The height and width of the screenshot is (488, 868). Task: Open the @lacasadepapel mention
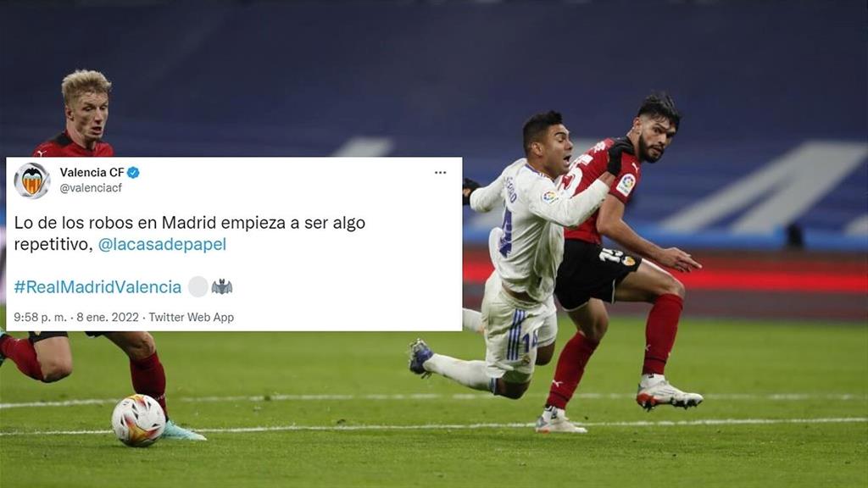(x=162, y=244)
